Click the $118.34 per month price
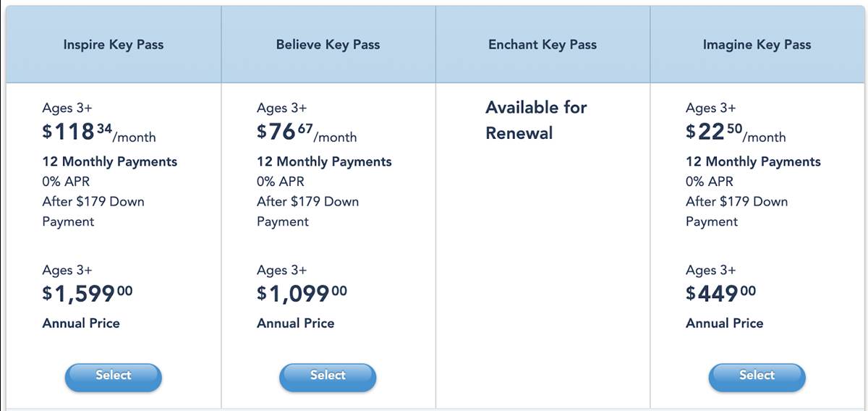Image resolution: width=868 pixels, height=411 pixels. [x=99, y=132]
